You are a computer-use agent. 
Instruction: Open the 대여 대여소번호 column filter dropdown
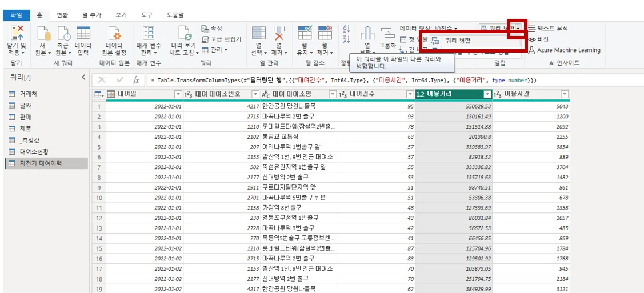[x=255, y=94]
